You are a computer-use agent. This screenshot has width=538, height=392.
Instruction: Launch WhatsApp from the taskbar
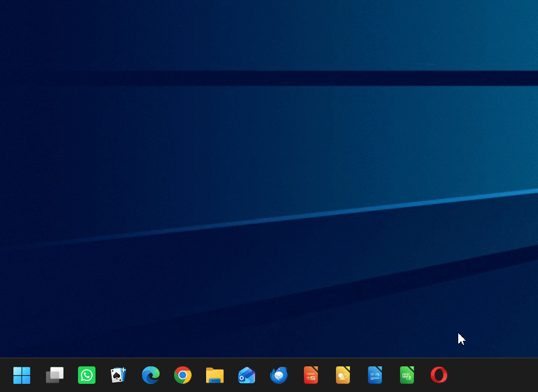click(86, 375)
